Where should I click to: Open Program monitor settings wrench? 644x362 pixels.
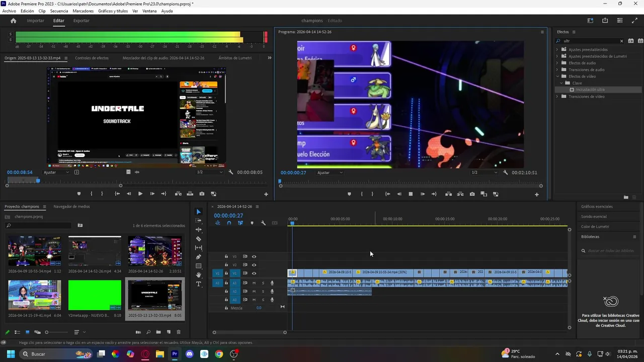pos(505,172)
